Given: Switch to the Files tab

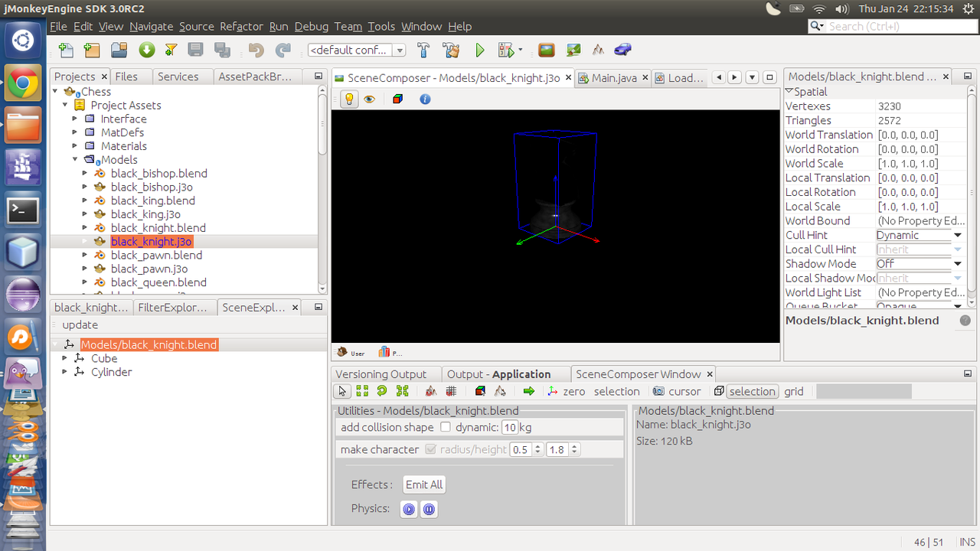Looking at the screenshot, I should 126,77.
